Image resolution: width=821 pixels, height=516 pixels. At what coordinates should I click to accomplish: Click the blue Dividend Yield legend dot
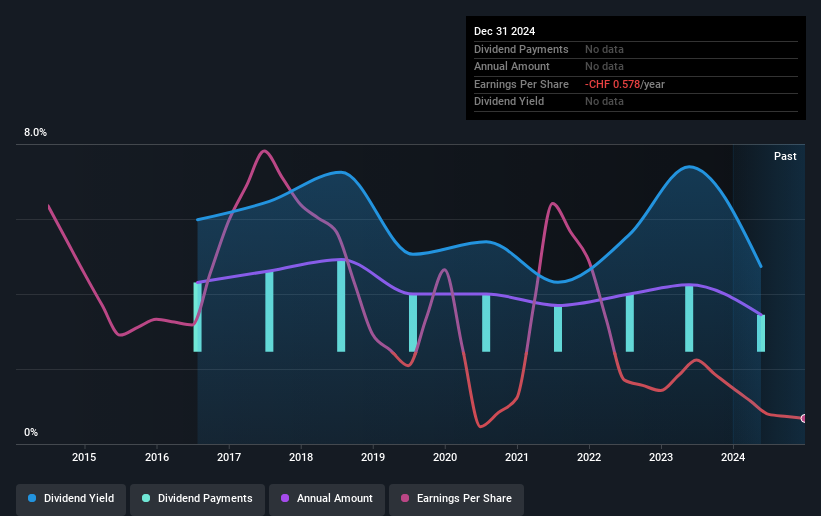(32, 498)
